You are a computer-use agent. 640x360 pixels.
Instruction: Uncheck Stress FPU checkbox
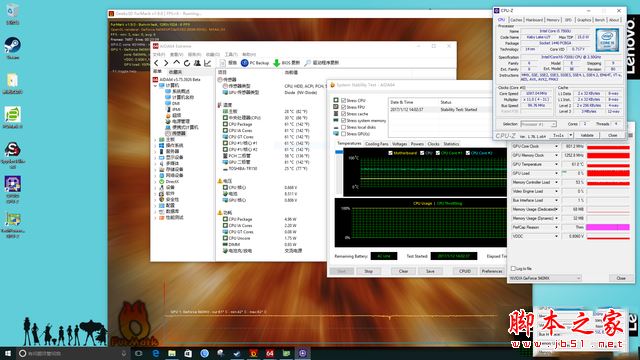(x=343, y=107)
